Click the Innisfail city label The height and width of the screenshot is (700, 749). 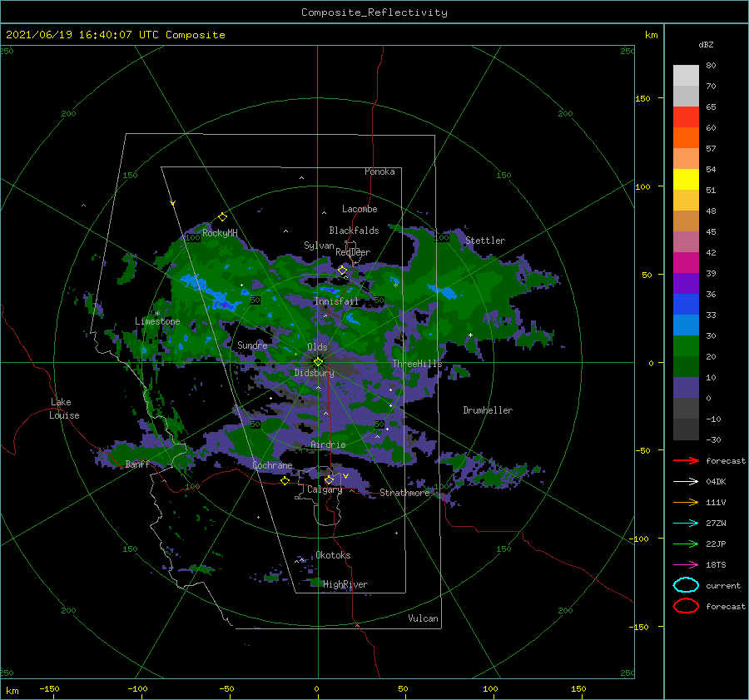click(336, 301)
